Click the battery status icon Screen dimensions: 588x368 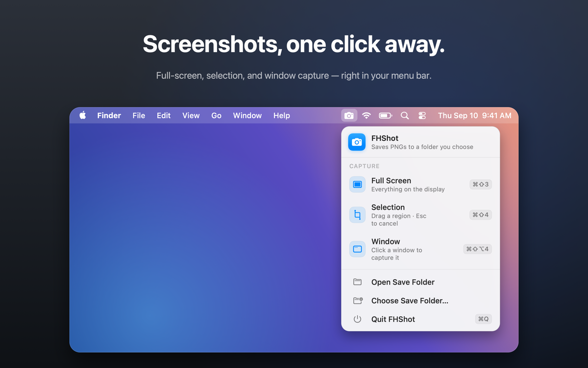point(386,115)
